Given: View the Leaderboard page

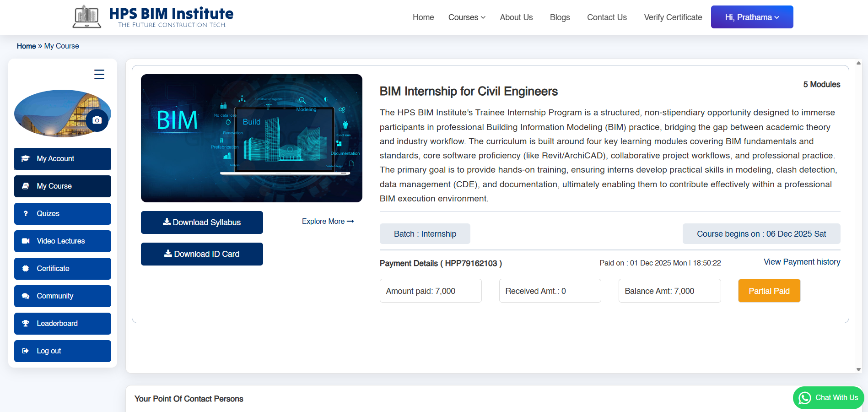Looking at the screenshot, I should point(63,324).
